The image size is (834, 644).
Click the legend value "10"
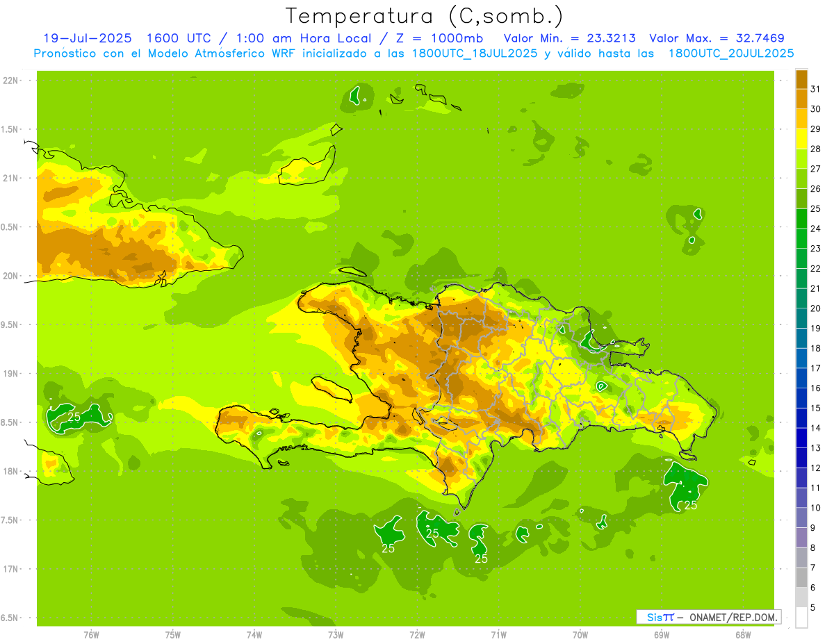pos(816,509)
